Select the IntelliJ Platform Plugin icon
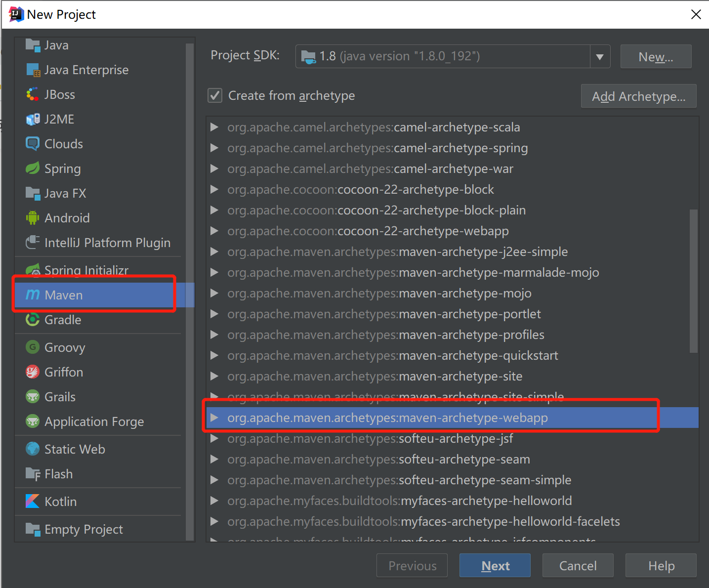Screen dimensions: 709x588 (33, 243)
